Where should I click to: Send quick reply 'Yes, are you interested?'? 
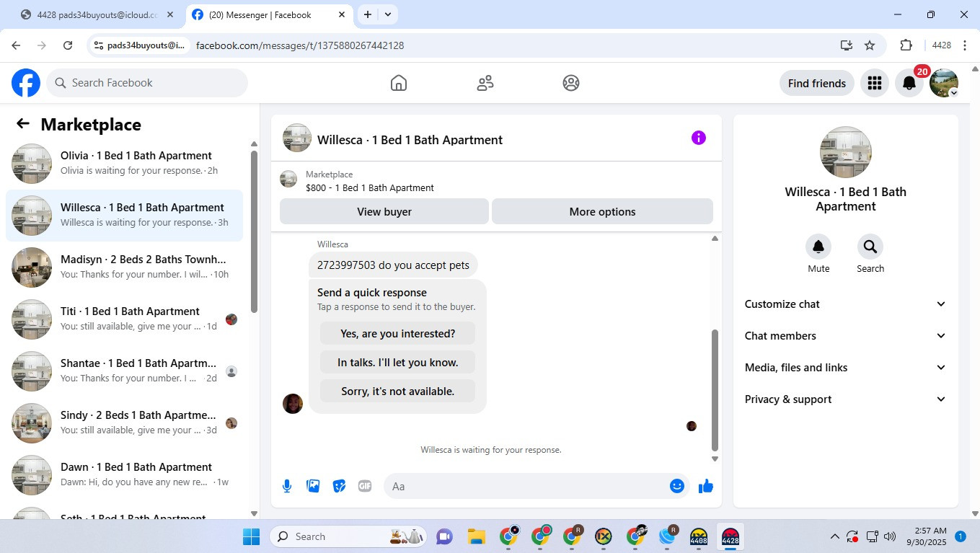coord(398,334)
